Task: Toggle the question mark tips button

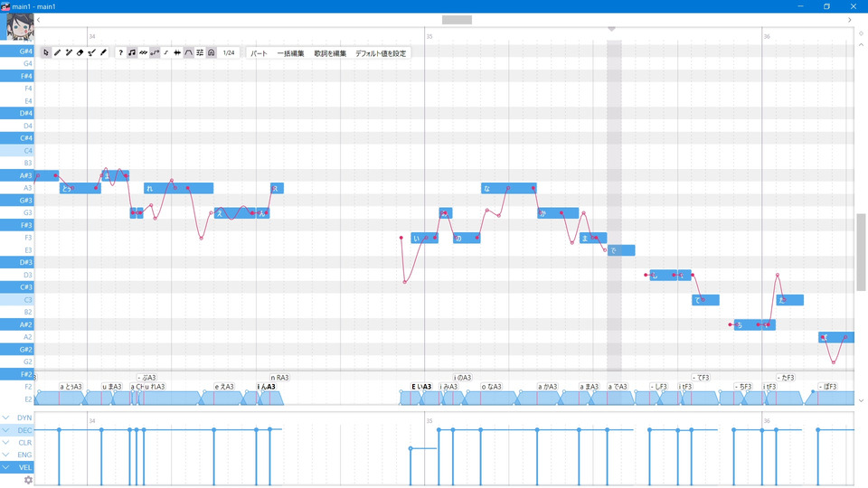Action: pos(120,52)
